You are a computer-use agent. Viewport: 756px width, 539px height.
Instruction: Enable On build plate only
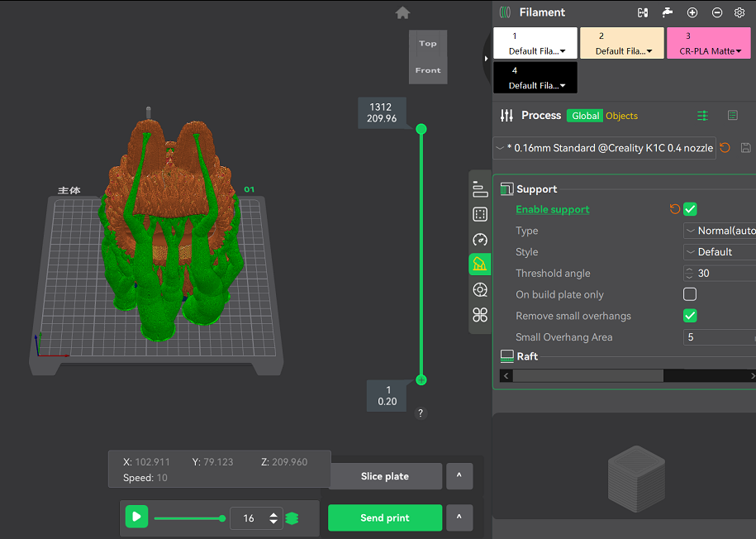690,293
